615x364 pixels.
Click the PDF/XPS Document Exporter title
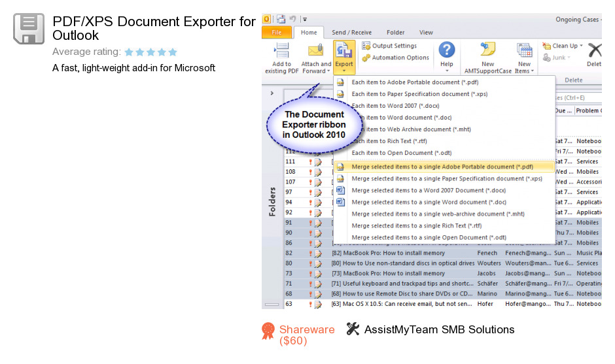pyautogui.click(x=154, y=28)
